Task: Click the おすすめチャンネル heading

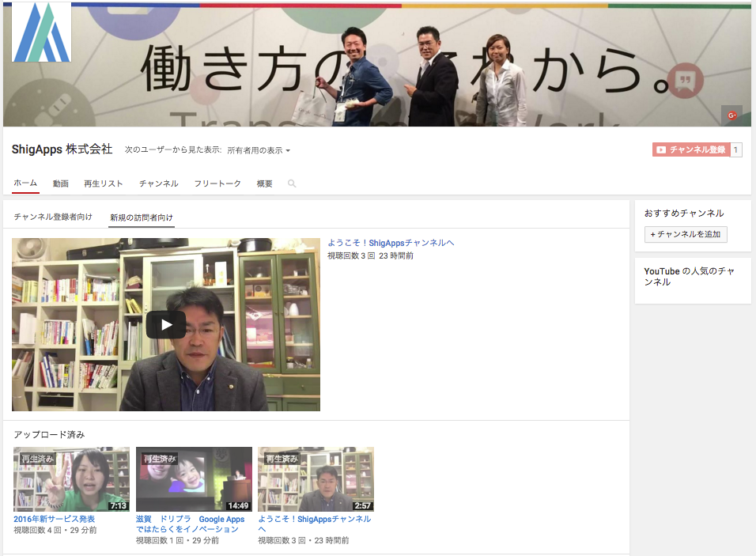Action: pyautogui.click(x=684, y=213)
